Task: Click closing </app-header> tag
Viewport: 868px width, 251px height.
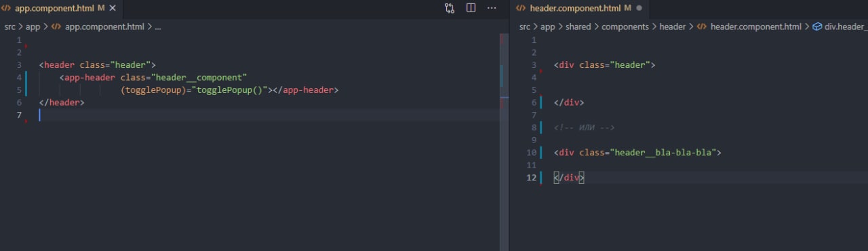Action: [x=306, y=90]
